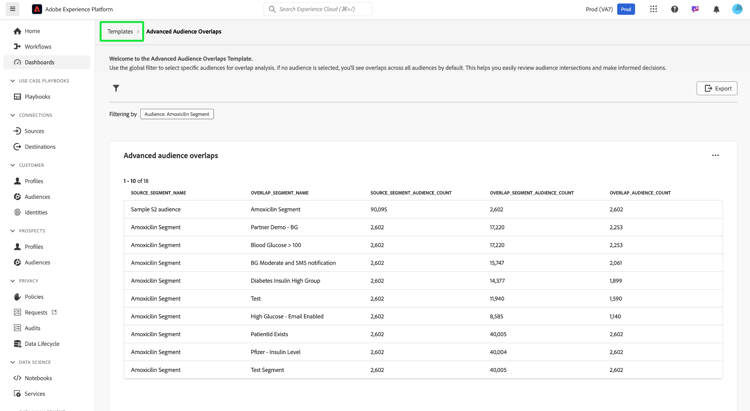Open Dashboards in the sidebar

click(x=40, y=62)
